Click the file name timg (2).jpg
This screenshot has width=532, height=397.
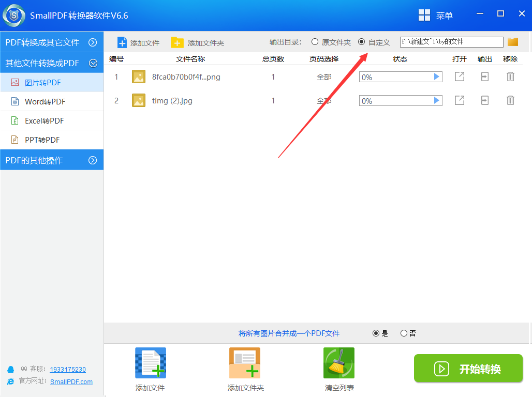click(172, 101)
